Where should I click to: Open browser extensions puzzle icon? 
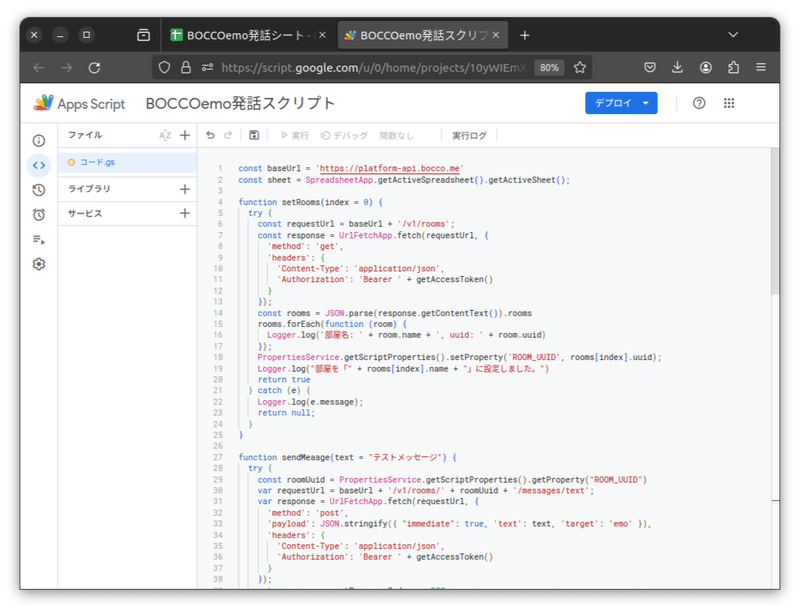point(734,67)
